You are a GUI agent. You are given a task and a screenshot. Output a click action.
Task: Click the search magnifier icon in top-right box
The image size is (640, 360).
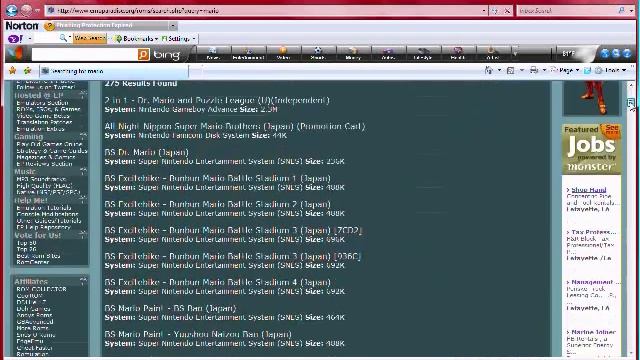coord(621,10)
